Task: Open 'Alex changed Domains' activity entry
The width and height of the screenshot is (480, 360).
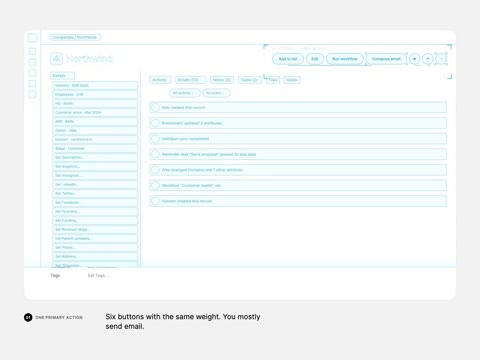Action: tap(298, 170)
